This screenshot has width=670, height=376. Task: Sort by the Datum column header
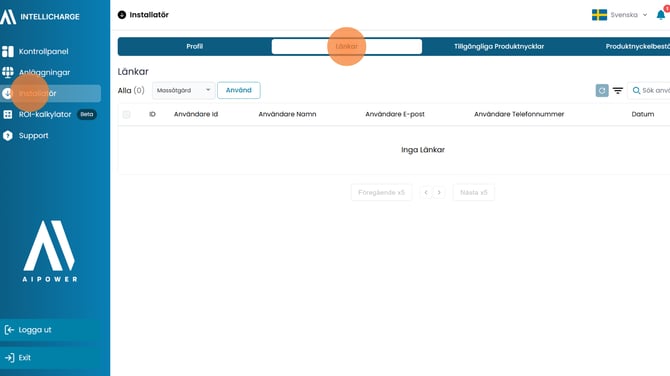pyautogui.click(x=643, y=114)
